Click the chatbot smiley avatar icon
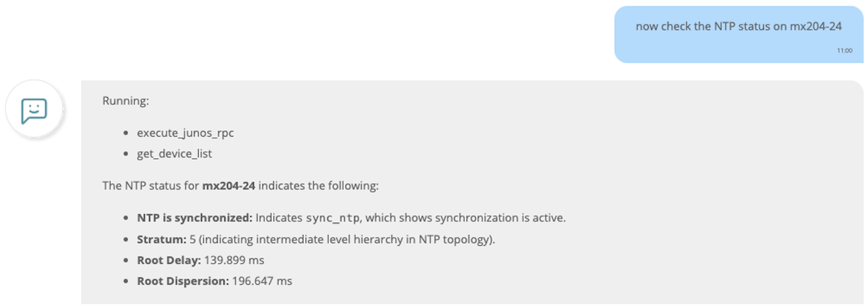The height and width of the screenshot is (308, 868). pyautogui.click(x=34, y=110)
